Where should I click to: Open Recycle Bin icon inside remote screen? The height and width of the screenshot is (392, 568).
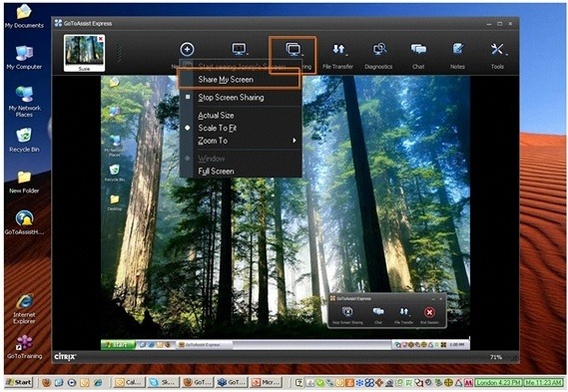(115, 173)
